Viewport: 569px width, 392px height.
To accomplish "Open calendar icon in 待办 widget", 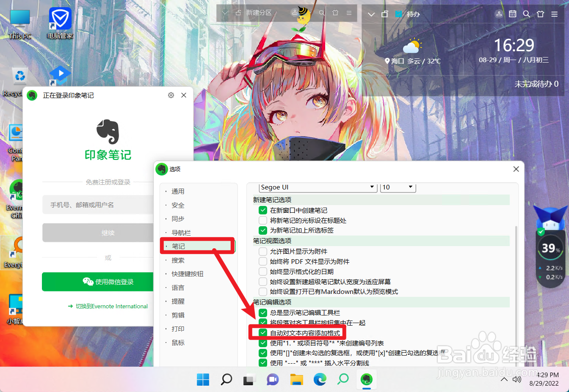I will (513, 14).
